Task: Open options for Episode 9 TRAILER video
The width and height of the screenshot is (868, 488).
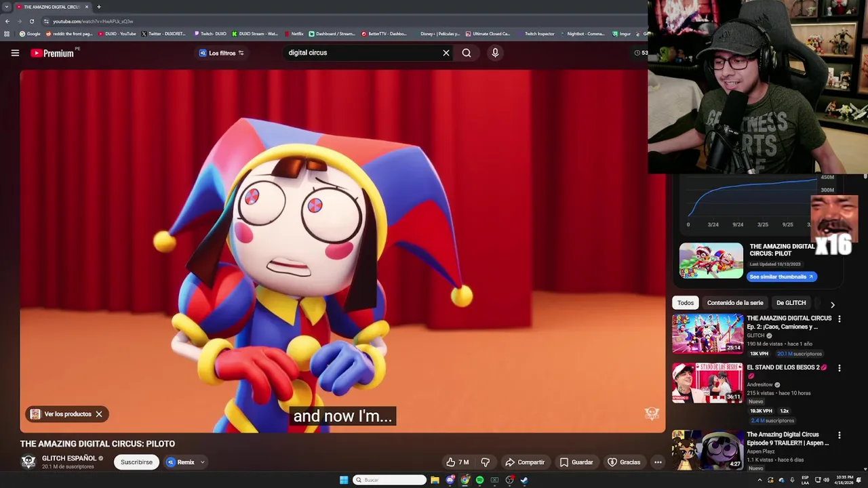Action: (x=840, y=435)
